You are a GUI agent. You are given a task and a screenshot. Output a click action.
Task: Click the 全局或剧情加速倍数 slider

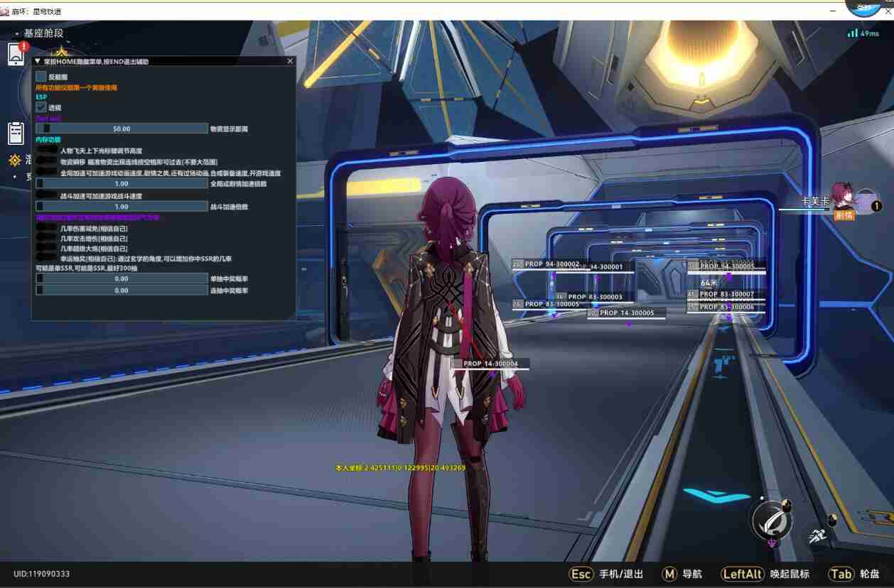tap(122, 183)
